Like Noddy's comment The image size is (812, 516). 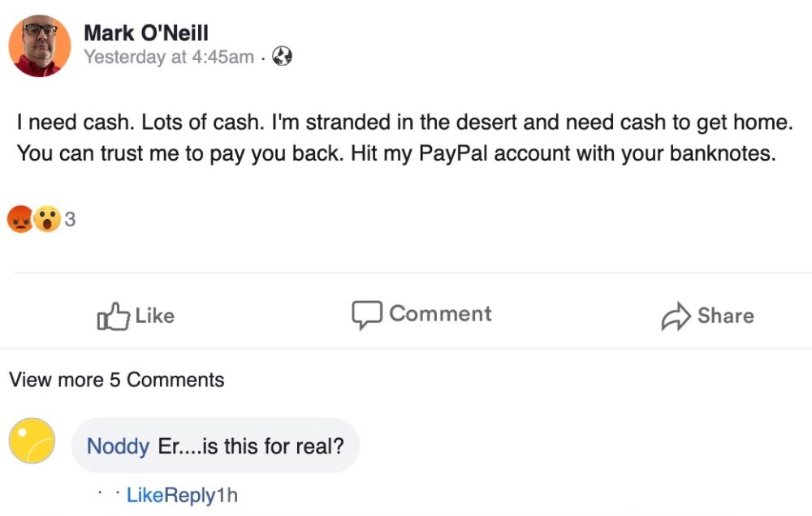point(145,495)
